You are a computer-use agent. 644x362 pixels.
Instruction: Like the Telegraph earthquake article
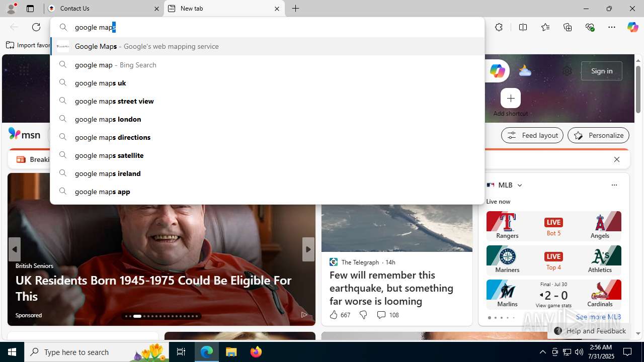(x=334, y=315)
